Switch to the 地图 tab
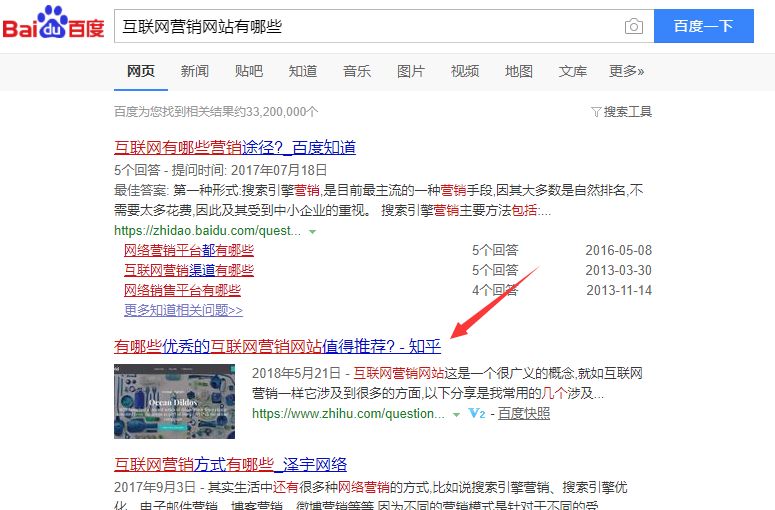 click(518, 71)
